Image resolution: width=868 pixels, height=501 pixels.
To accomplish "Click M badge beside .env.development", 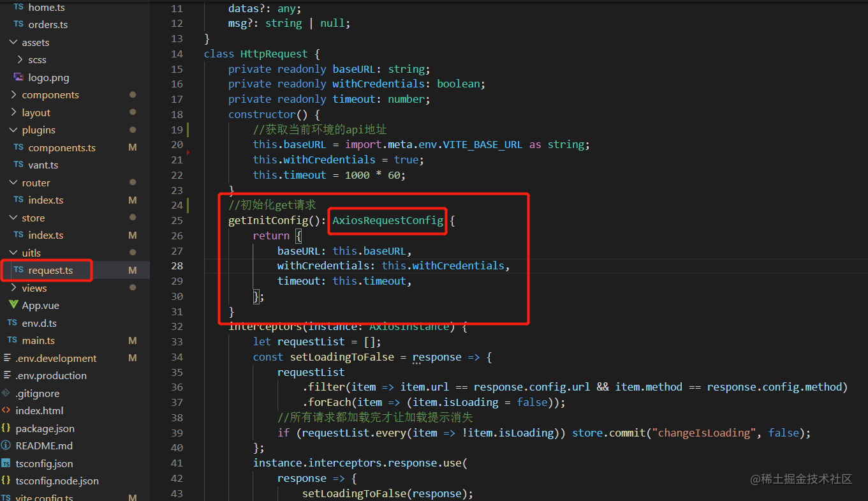I will click(x=133, y=358).
